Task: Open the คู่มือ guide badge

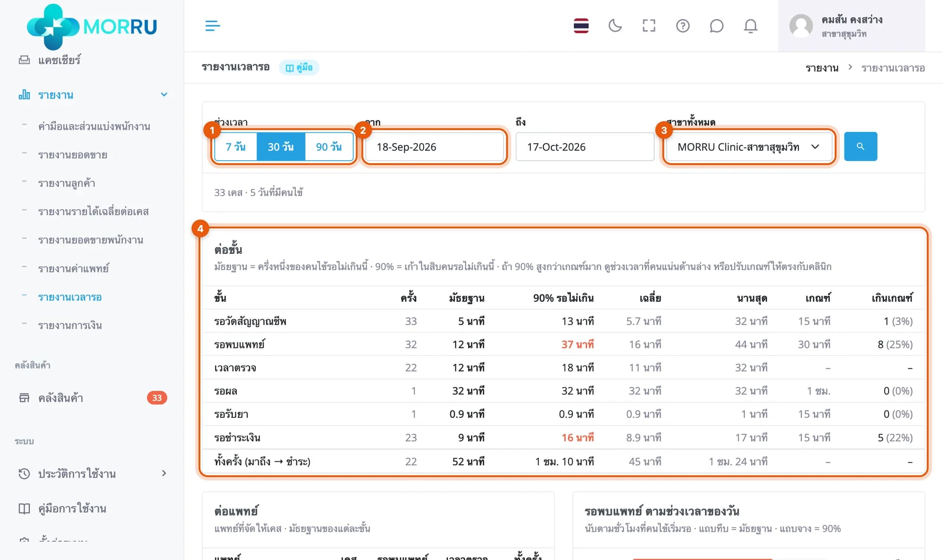Action: click(299, 67)
